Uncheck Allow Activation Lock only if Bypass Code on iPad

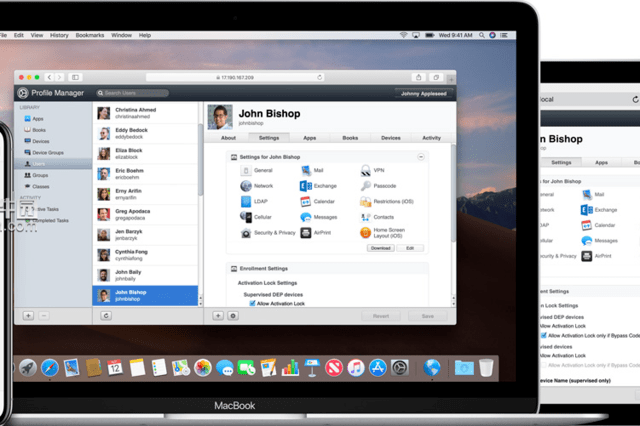(x=544, y=335)
